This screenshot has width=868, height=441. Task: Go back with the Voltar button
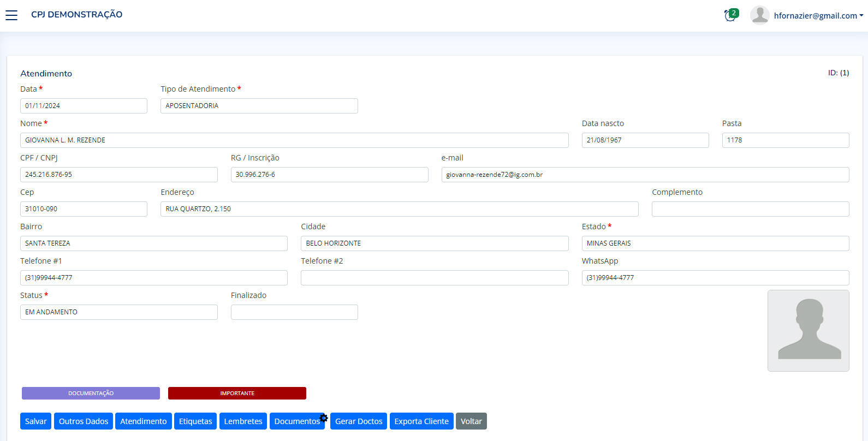471,421
